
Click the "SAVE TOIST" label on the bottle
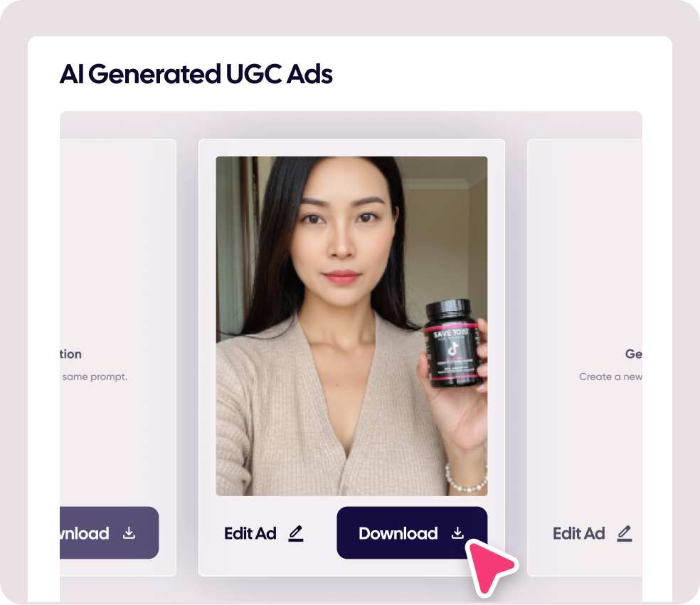[x=450, y=333]
